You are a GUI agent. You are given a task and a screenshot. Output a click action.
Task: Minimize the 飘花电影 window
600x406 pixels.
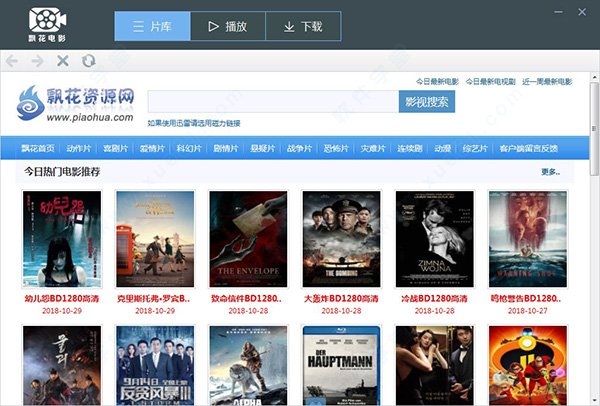558,12
